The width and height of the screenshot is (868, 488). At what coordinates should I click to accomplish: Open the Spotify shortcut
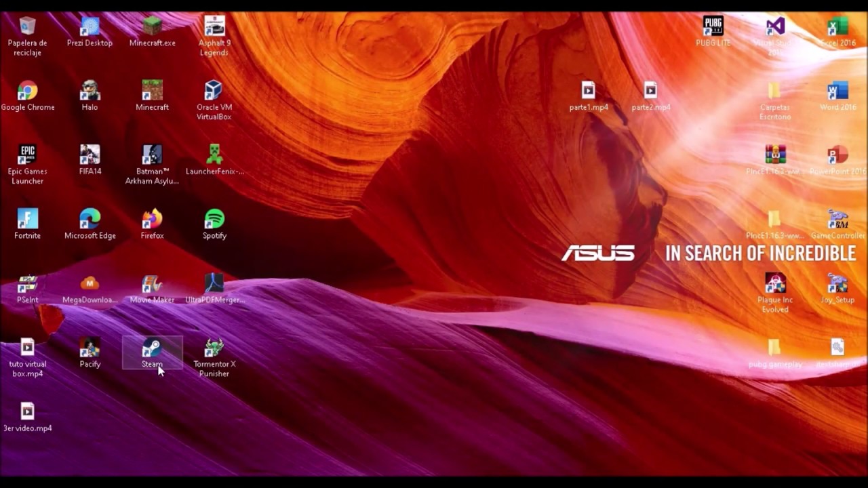point(214,224)
